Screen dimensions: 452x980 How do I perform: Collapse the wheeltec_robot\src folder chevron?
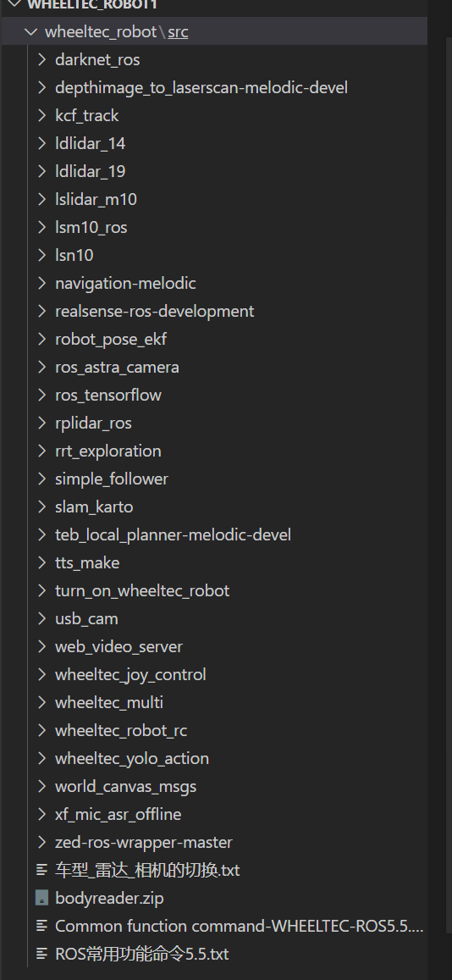tap(30, 31)
